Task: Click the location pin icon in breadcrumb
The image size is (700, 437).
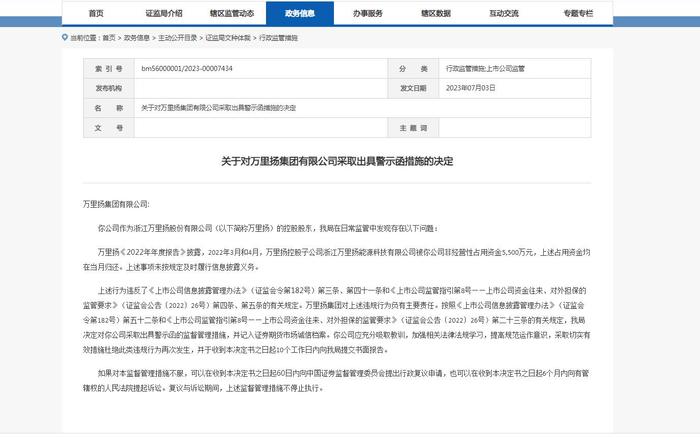Action: [65, 37]
